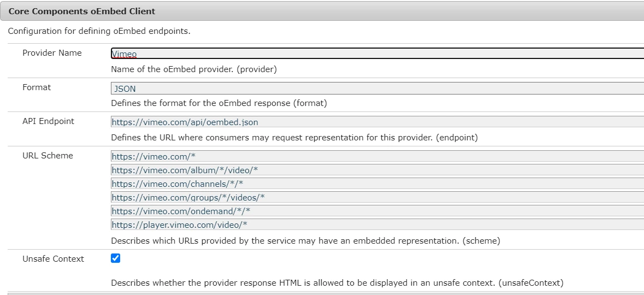Click the Core Components oEmbed Client title
The height and width of the screenshot is (295, 644).
[82, 11]
